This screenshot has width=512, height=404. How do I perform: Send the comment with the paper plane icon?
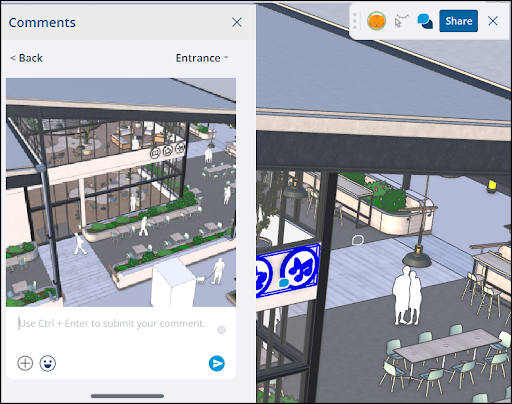point(217,363)
